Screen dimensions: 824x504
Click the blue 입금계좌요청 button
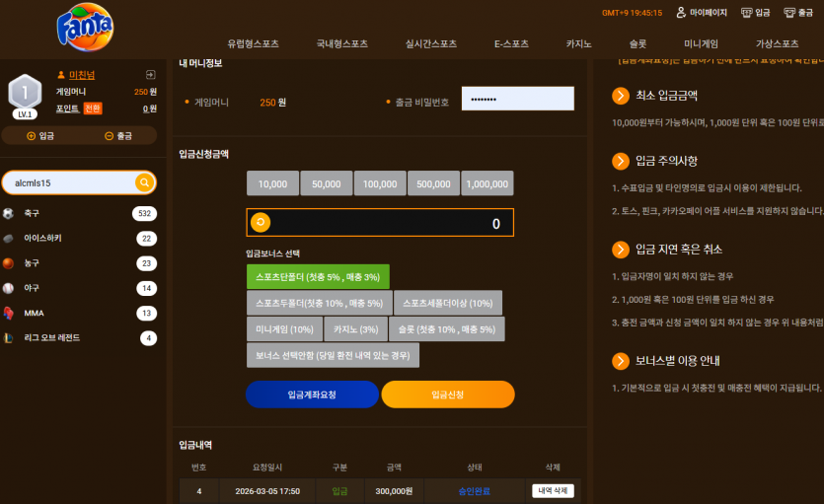point(312,395)
